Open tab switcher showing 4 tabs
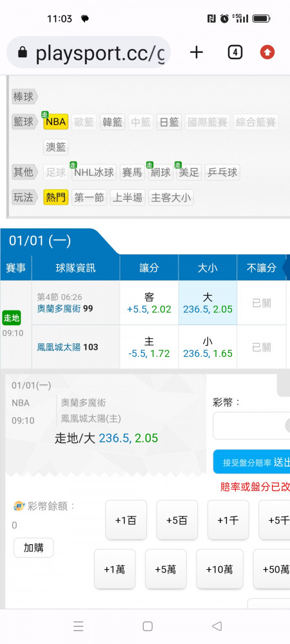290x644 pixels. pyautogui.click(x=235, y=52)
